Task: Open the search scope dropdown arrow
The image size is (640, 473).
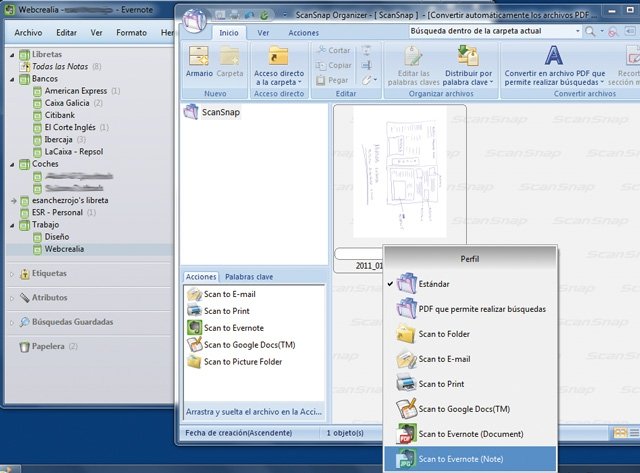Action: [x=578, y=31]
